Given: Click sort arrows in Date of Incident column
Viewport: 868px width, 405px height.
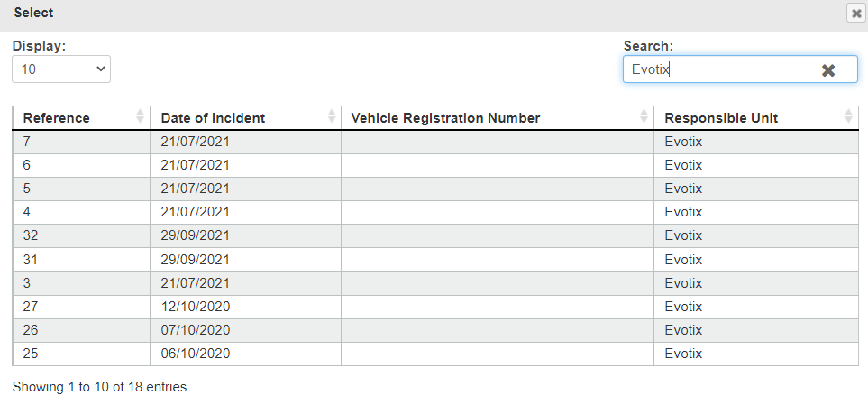Looking at the screenshot, I should click(331, 116).
